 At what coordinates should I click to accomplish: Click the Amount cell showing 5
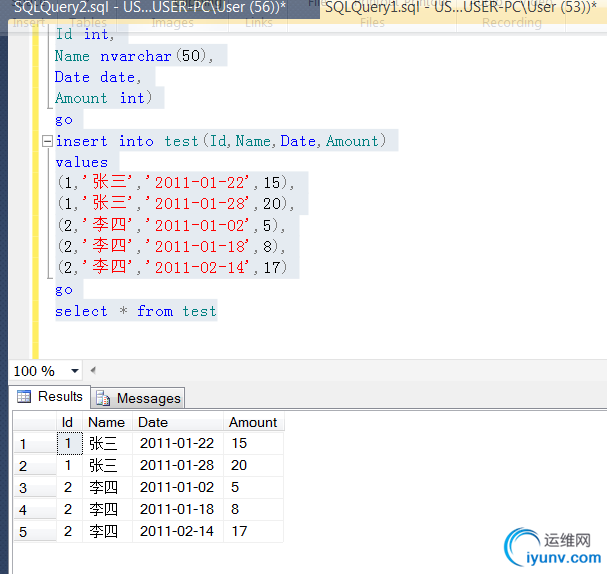pos(254,487)
